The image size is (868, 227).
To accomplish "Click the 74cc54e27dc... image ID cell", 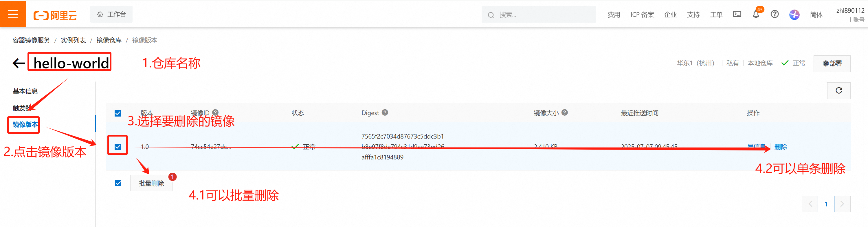I will click(211, 147).
